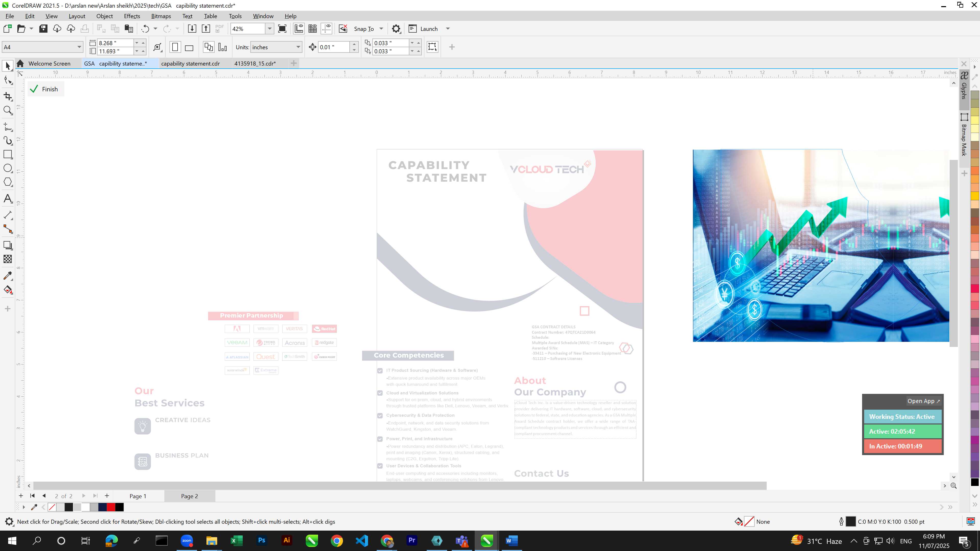
Task: Select the Connector tool
Action: coord(8,229)
